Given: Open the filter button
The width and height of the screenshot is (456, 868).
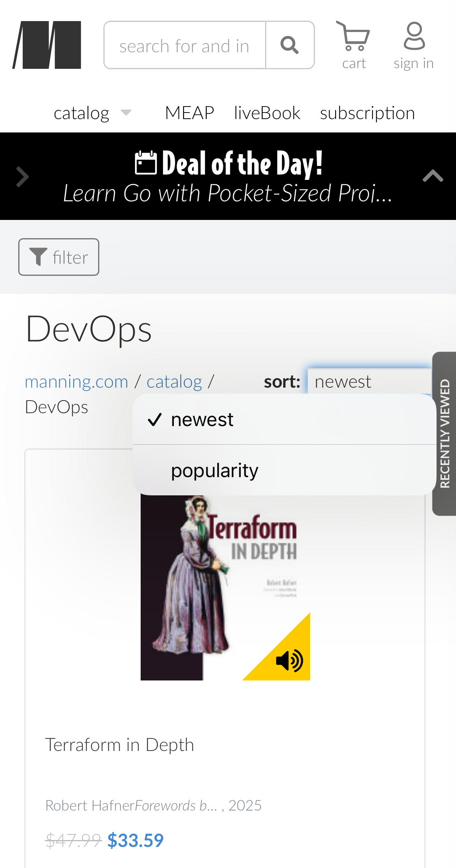Looking at the screenshot, I should (59, 257).
